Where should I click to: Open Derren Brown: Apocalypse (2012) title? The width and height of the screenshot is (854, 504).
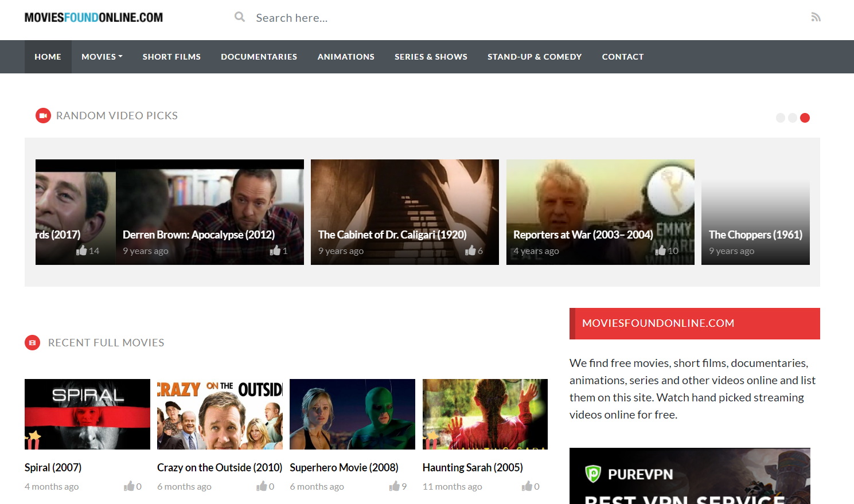198,235
